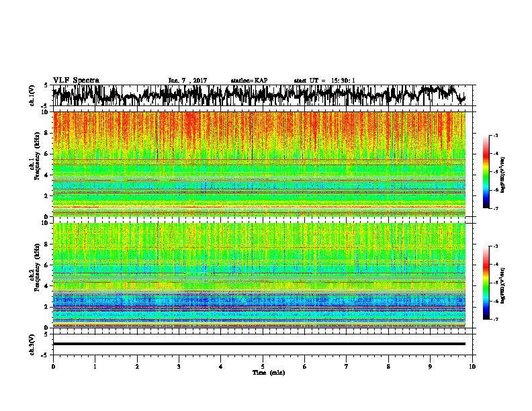532x411 pixels.
Task: Click inside the ch.1 spectrogram panel
Action: [x=259, y=164]
